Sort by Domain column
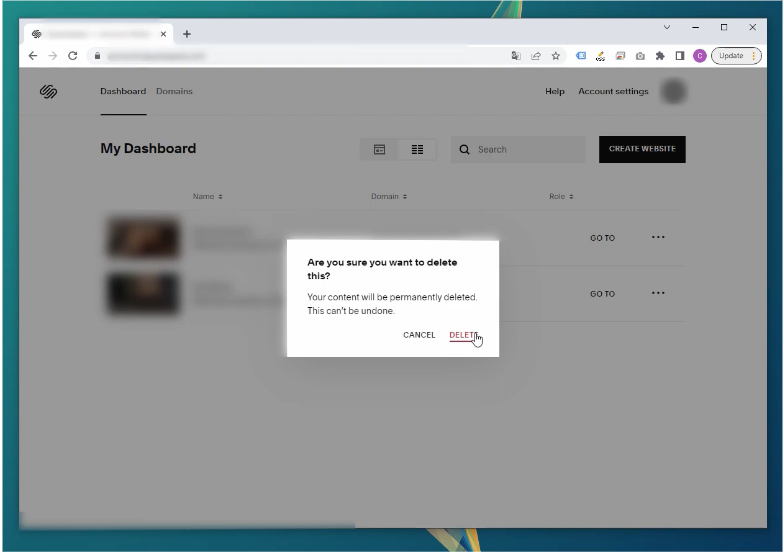 (388, 196)
